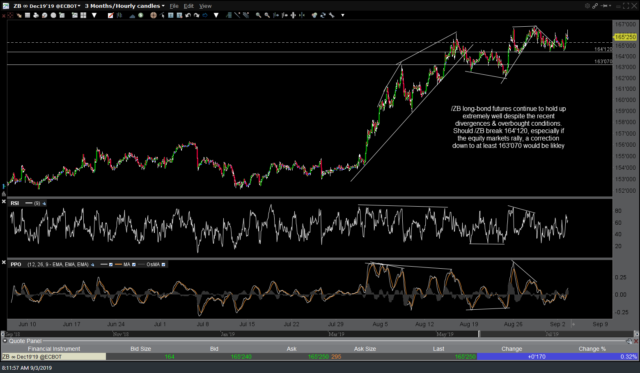Click the red X icon at toolbar start
640x373 pixels.
(x=3, y=16)
